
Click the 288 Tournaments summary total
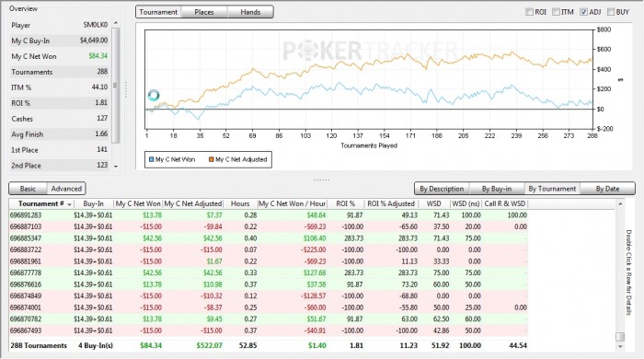pos(39,345)
